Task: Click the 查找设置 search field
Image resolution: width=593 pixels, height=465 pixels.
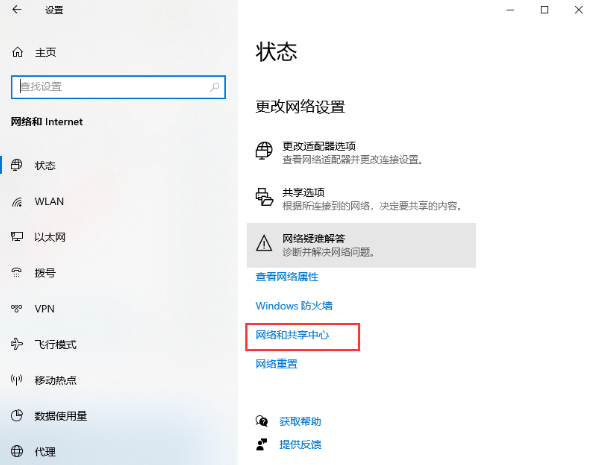Action: (118, 87)
